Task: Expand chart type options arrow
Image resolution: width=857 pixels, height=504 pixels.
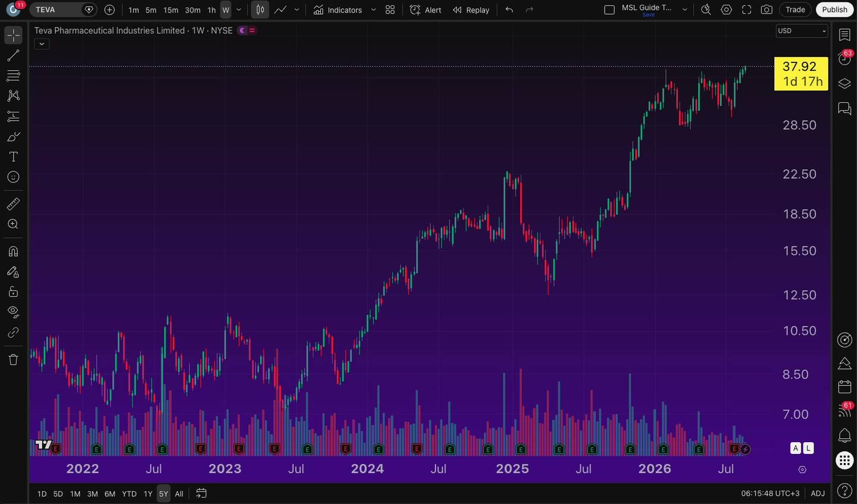Action: click(296, 10)
